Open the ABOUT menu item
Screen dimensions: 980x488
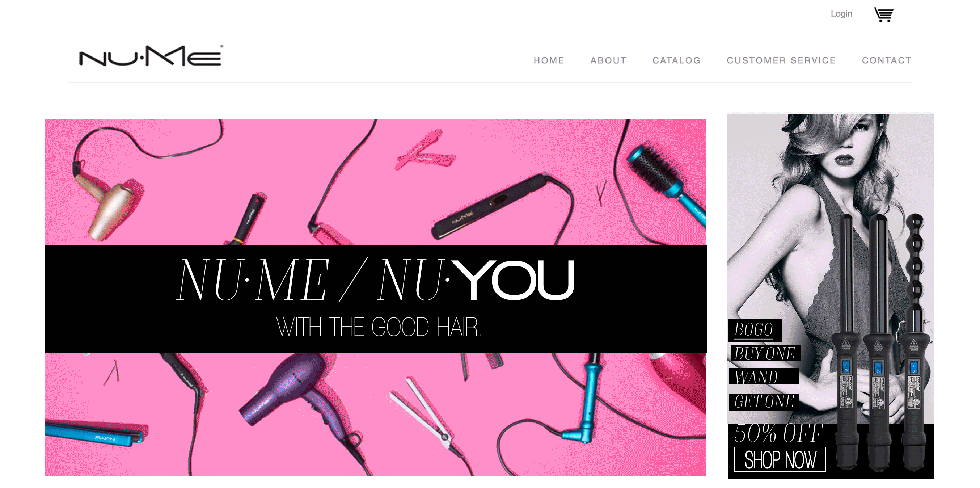[x=608, y=60]
